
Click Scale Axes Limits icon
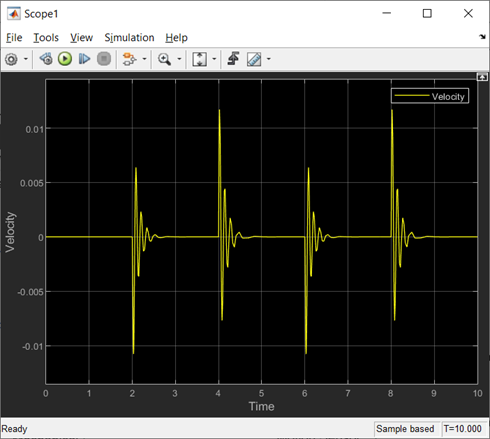point(200,59)
